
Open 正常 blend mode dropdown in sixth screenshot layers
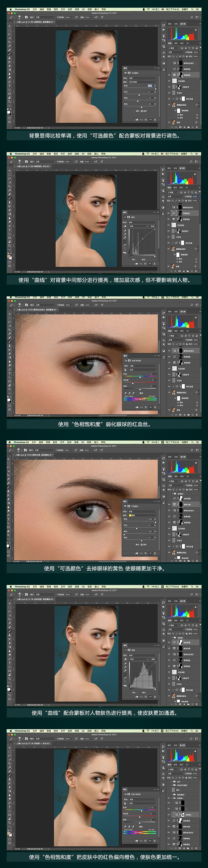[x=176, y=774]
